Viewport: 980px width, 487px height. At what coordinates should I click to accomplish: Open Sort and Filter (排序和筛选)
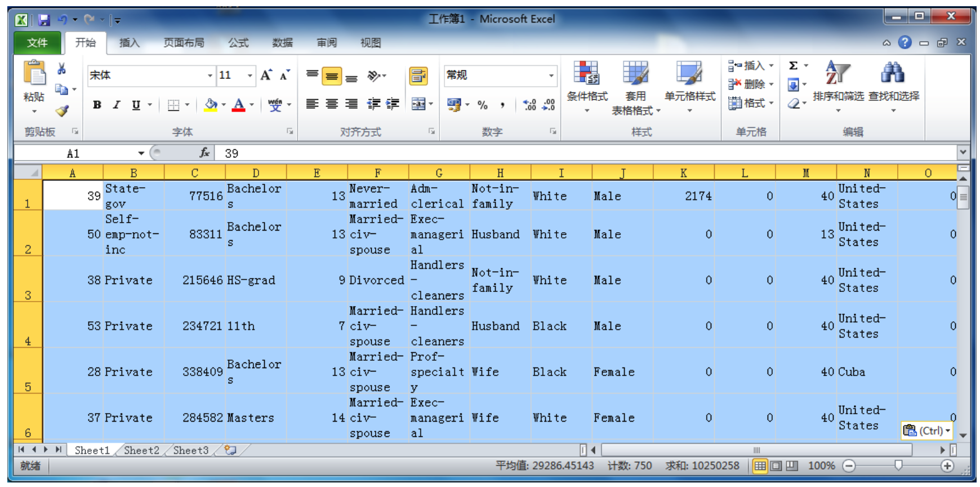(x=838, y=87)
